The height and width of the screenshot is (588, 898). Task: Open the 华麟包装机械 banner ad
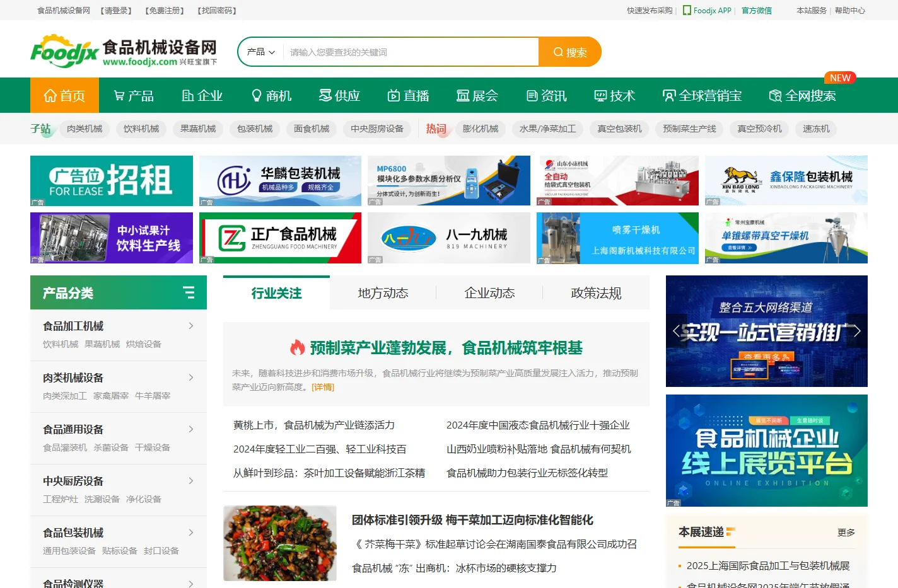coord(280,181)
